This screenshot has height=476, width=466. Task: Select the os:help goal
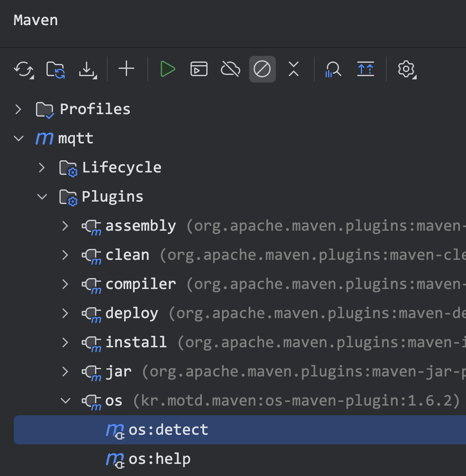coord(159,459)
